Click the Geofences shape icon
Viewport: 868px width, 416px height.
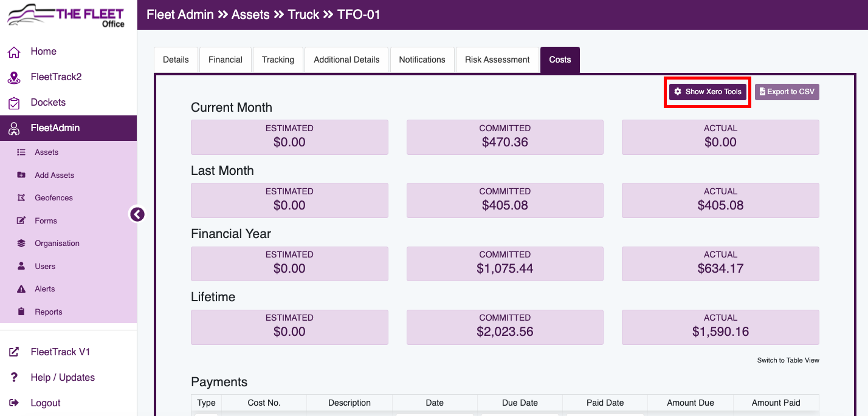click(x=21, y=198)
